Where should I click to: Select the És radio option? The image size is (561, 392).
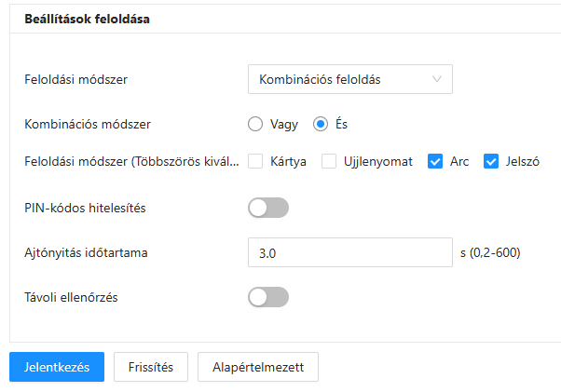tap(322, 123)
